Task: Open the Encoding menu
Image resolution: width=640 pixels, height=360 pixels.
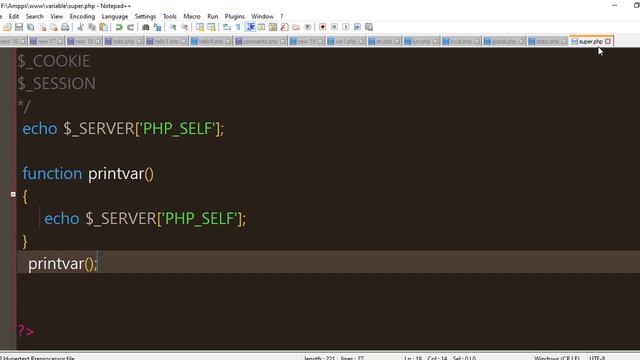Action: click(82, 16)
